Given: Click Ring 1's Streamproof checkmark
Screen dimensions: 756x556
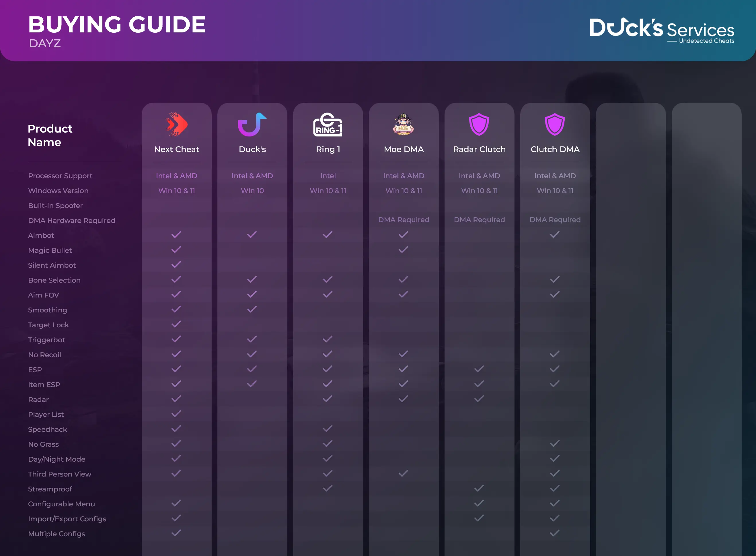Looking at the screenshot, I should pyautogui.click(x=328, y=488).
